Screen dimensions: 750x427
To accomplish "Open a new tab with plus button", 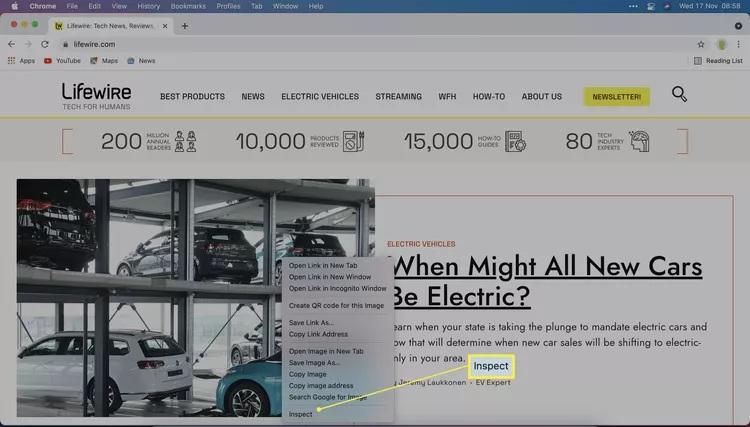I will (185, 26).
